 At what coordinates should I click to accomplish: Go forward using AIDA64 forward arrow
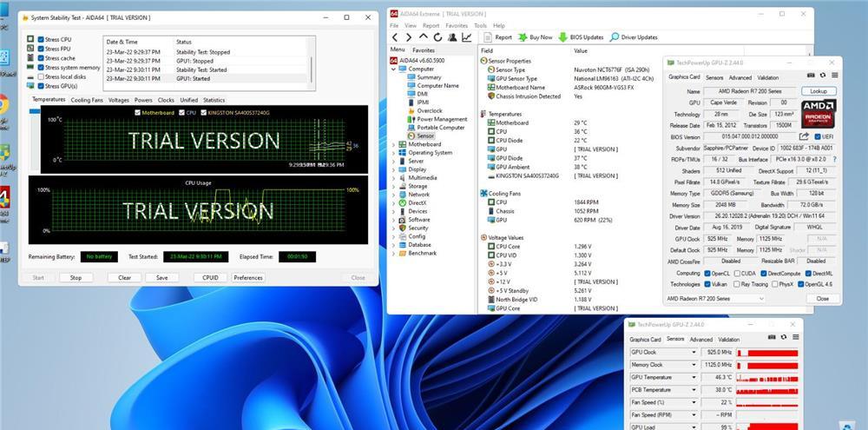coord(409,37)
